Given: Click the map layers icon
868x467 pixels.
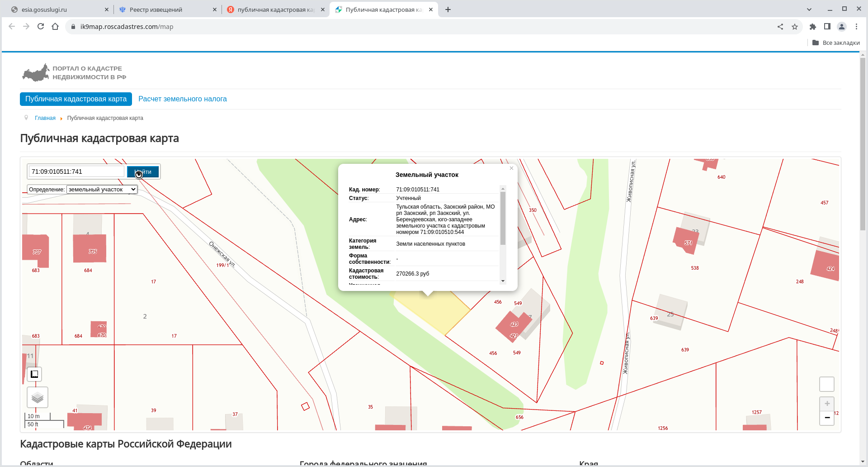Looking at the screenshot, I should point(38,398).
